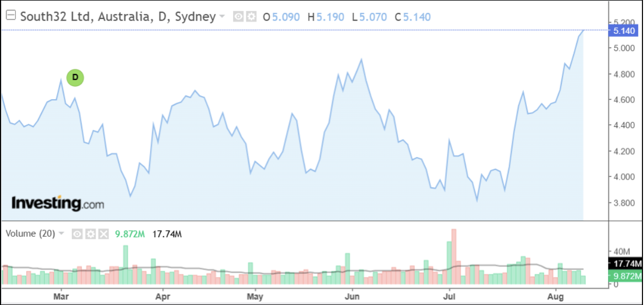Viewport: 644px width, 305px height.
Task: Click the 17.74M value in volume legend
Action: click(167, 234)
